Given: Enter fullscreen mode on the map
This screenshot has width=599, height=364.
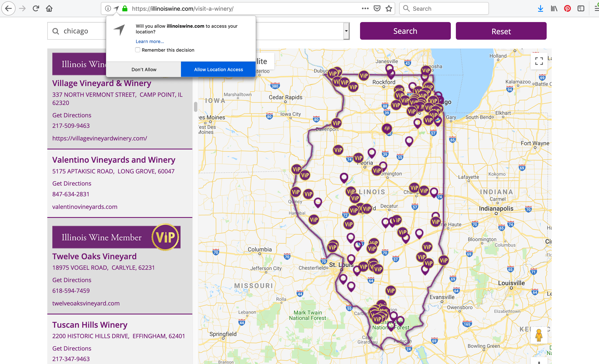Looking at the screenshot, I should click(x=539, y=61).
